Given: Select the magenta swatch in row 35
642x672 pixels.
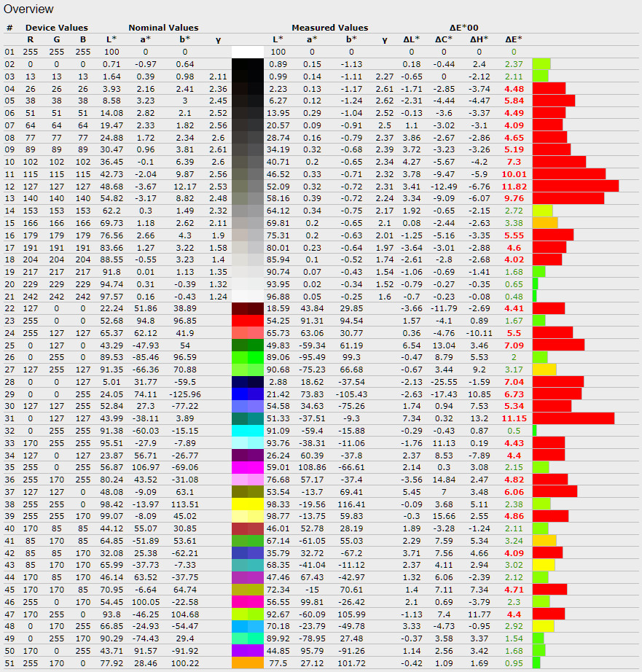Looking at the screenshot, I should pos(247,467).
